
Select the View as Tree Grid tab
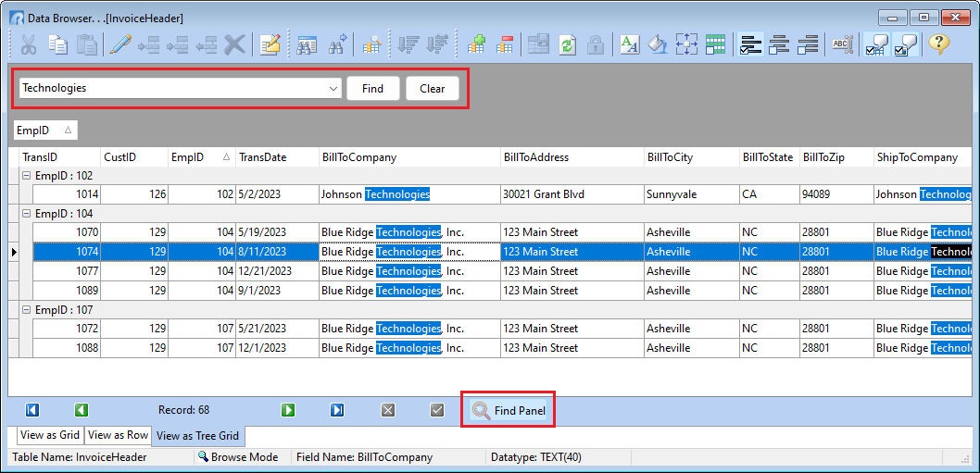[197, 435]
